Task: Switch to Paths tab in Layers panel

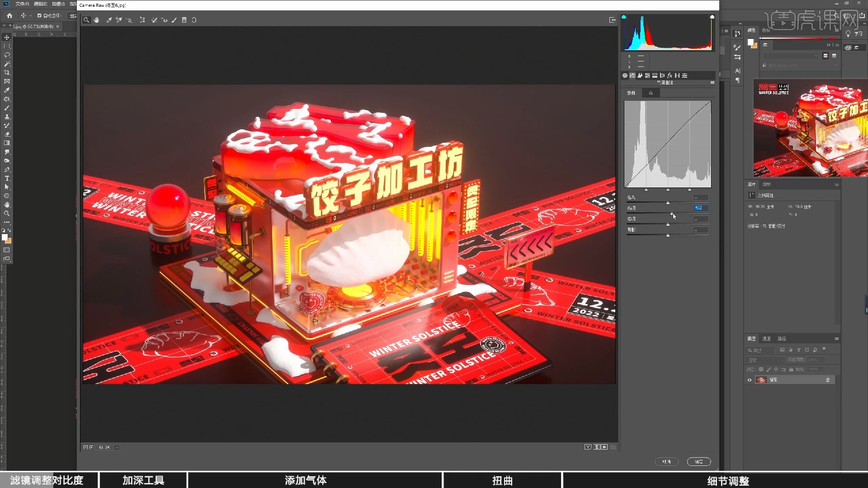Action: click(782, 338)
